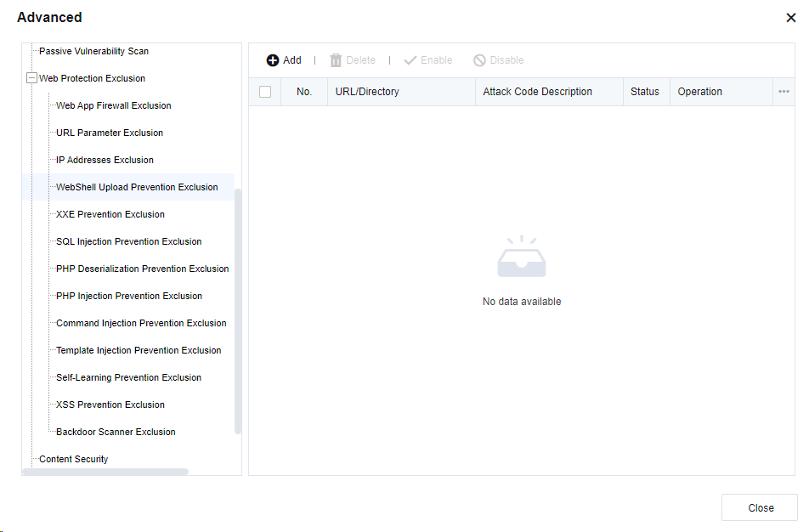Open SQL Injection Prevention Exclusion
Screen dimensions: 809x532
[x=128, y=241]
